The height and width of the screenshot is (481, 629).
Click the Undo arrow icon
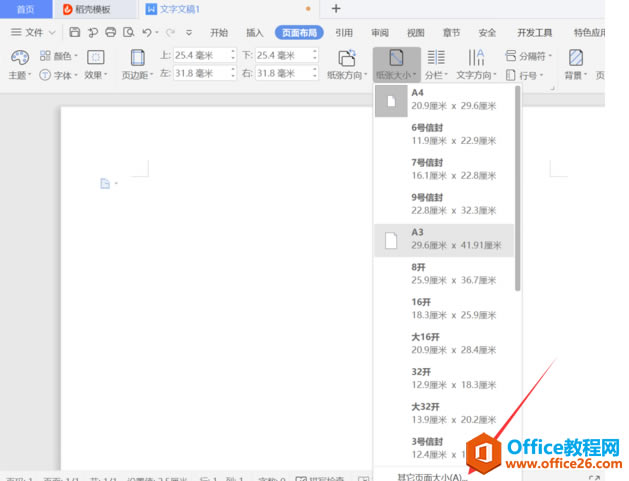coord(147,32)
